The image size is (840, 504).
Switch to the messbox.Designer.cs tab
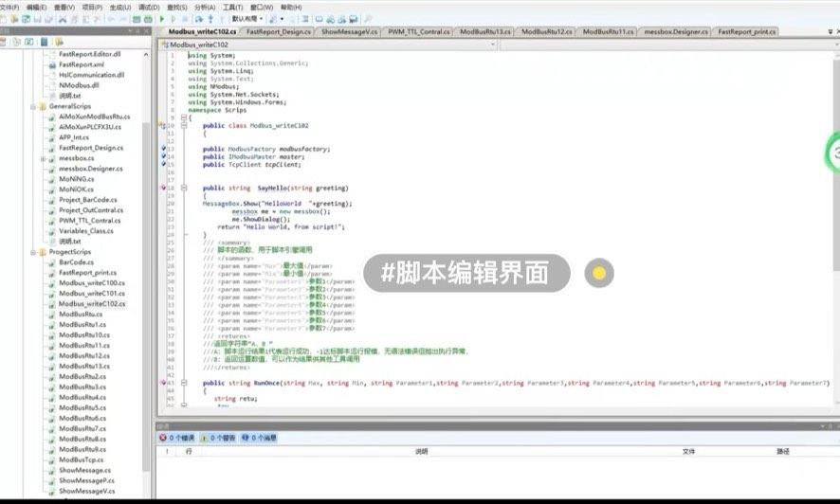tap(676, 32)
